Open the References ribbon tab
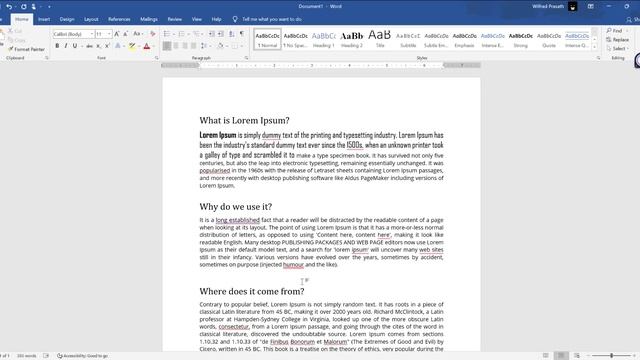640x360 pixels. point(119,19)
